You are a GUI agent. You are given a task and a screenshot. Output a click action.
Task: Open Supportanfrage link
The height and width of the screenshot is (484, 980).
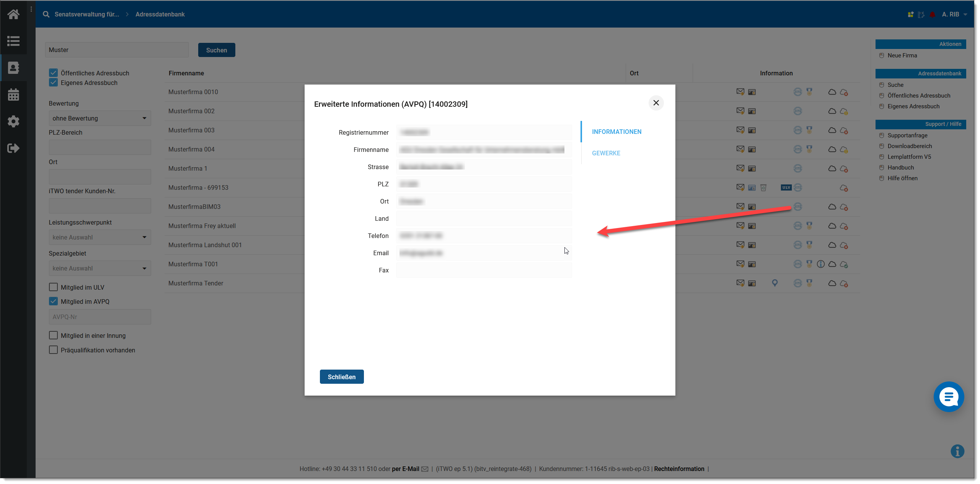click(x=907, y=135)
